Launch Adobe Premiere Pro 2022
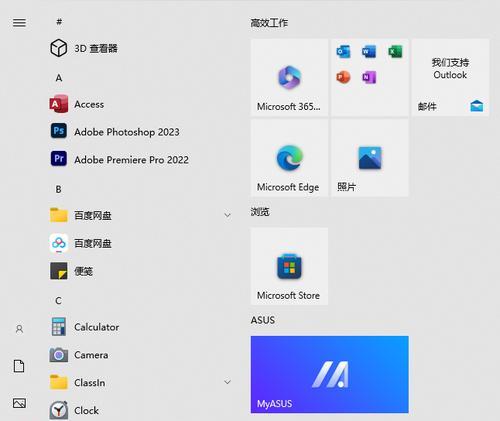Image resolution: width=500 pixels, height=421 pixels. (x=119, y=159)
